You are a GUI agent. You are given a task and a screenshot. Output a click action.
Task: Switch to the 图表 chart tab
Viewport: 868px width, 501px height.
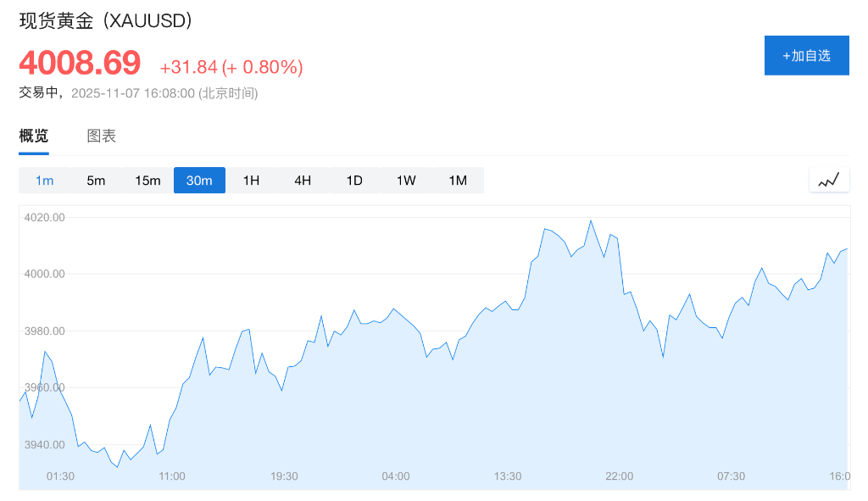[101, 136]
